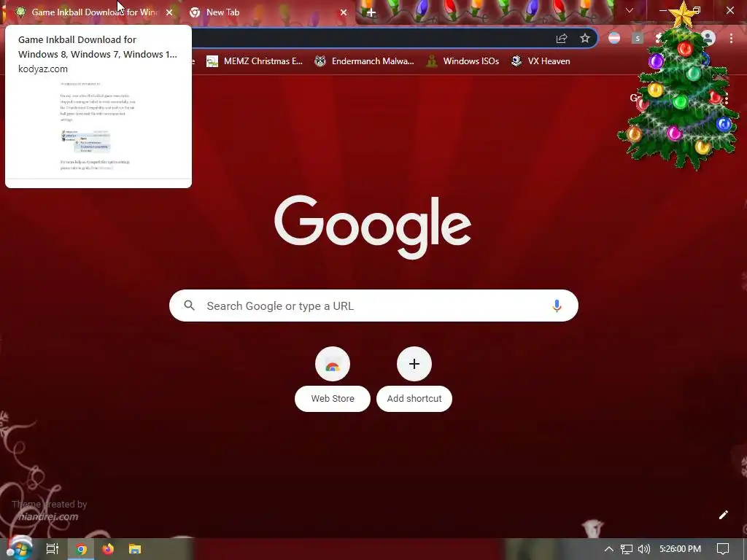Start voice search with the microphone icon
Image resolution: width=747 pixels, height=560 pixels.
[x=557, y=306]
